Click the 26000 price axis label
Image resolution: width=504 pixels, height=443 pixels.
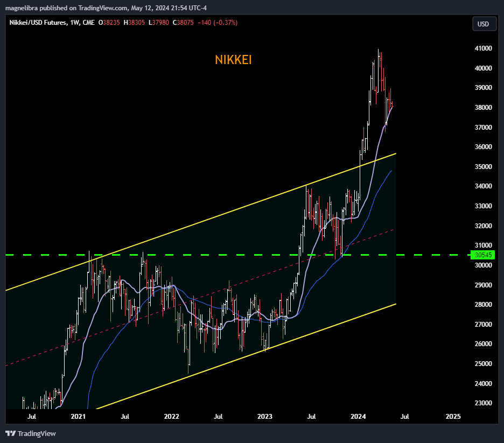point(483,344)
